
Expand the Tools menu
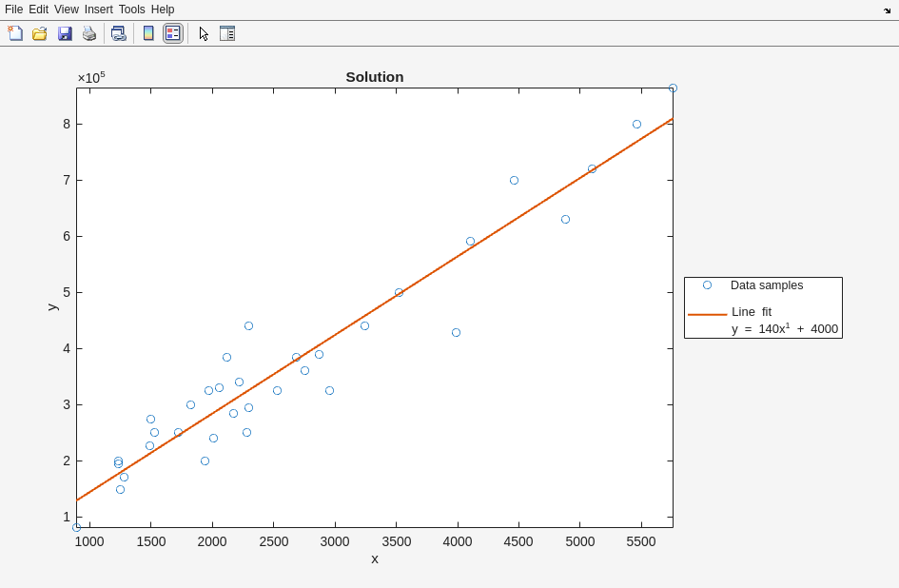click(132, 10)
